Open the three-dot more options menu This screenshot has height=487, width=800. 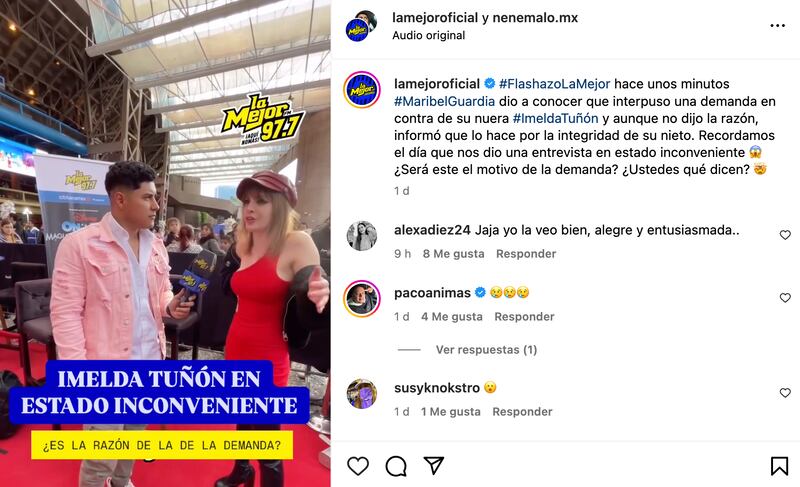click(777, 25)
